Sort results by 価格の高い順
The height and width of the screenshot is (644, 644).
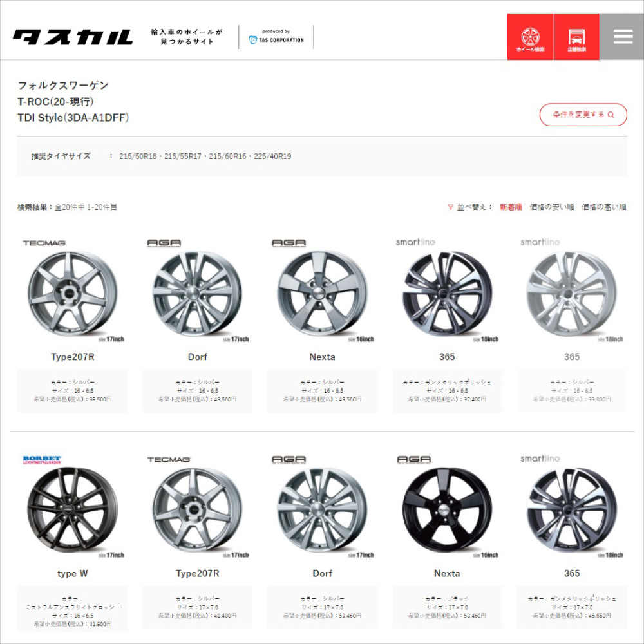click(x=604, y=207)
